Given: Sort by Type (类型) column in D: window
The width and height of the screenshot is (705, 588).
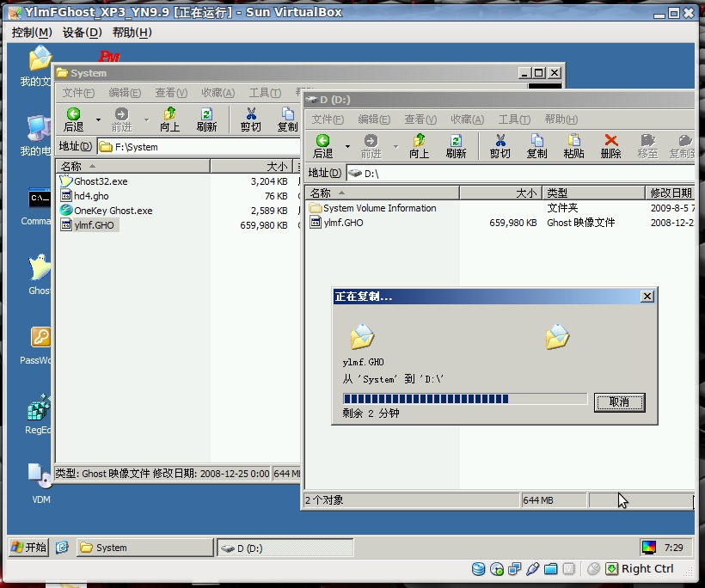Looking at the screenshot, I should click(593, 193).
